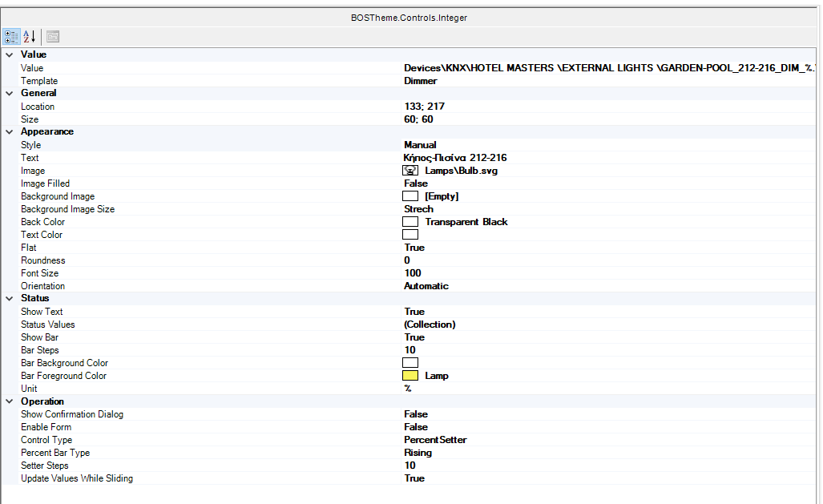Click the Back Color swatch
Screen dimensions: 823x504
point(409,222)
